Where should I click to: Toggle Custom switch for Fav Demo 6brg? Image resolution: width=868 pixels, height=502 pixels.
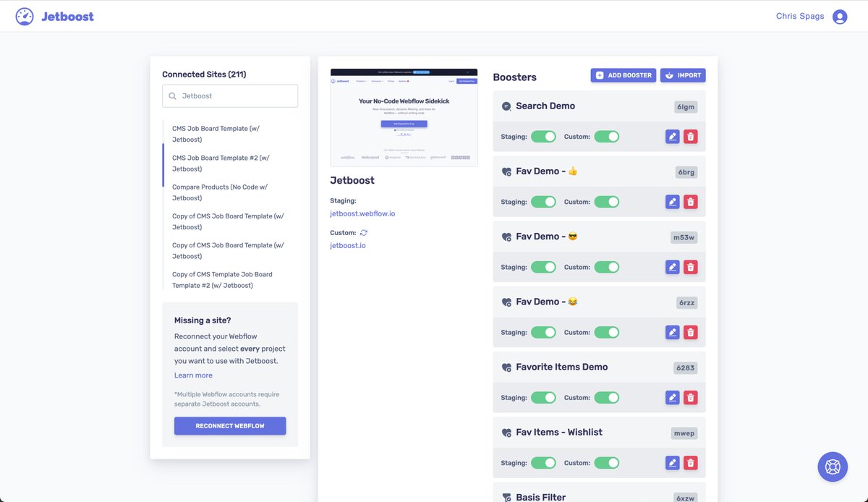click(x=607, y=202)
